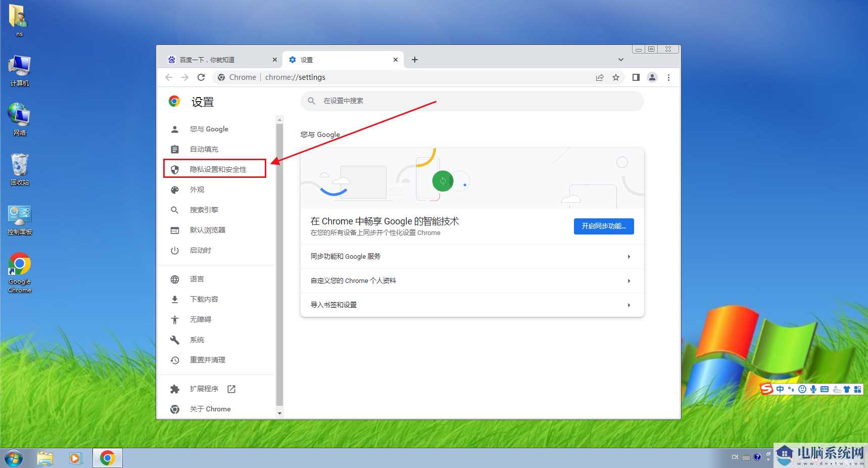This screenshot has width=868, height=468.
Task: Select 您与 Google sidebar item
Action: coord(209,129)
